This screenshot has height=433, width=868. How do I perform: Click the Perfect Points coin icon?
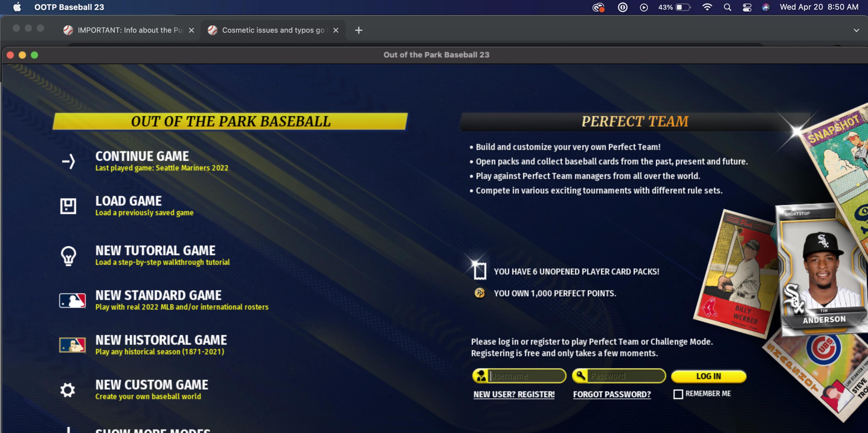[x=479, y=293]
